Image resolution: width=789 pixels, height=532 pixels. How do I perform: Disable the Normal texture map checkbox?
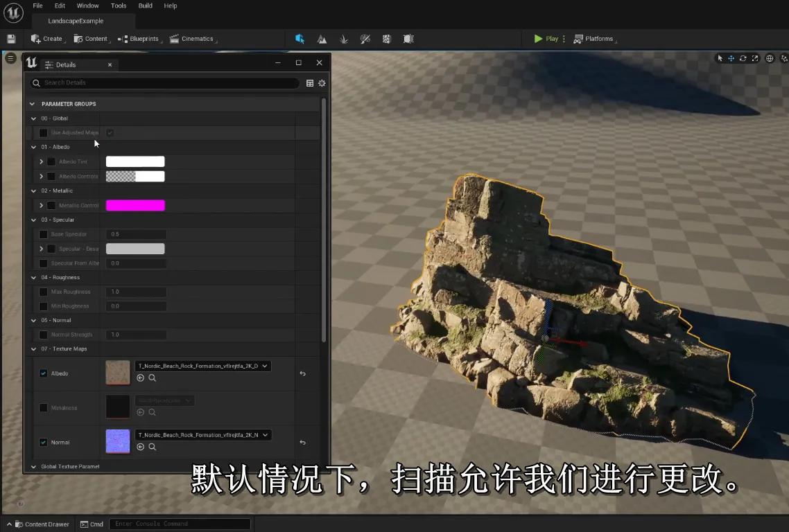tap(44, 443)
